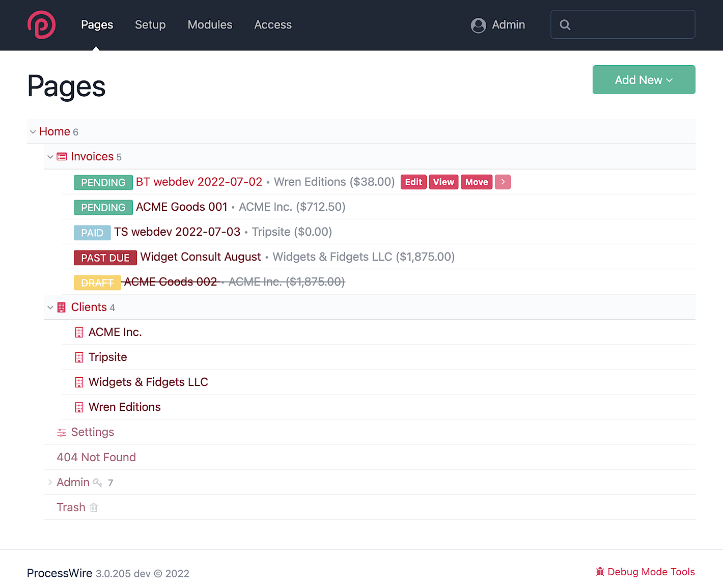Open the Invoices page link
Screen dimensions: 723x588
click(x=92, y=156)
